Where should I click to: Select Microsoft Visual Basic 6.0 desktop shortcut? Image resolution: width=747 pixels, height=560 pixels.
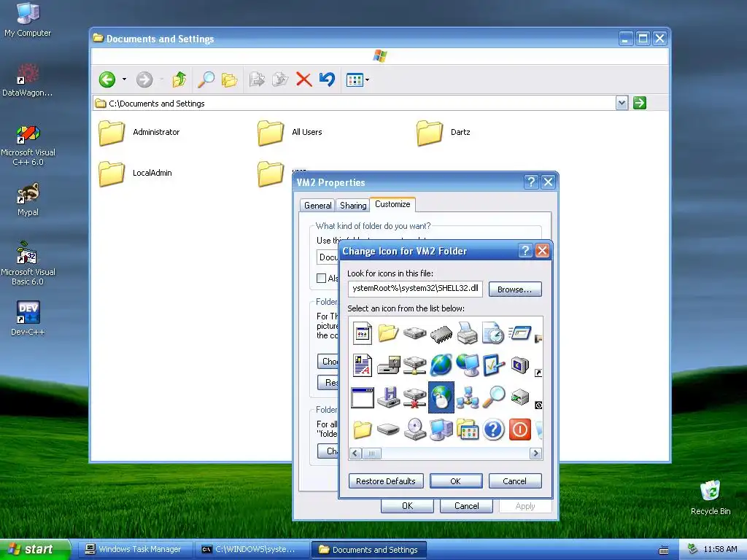click(x=28, y=263)
